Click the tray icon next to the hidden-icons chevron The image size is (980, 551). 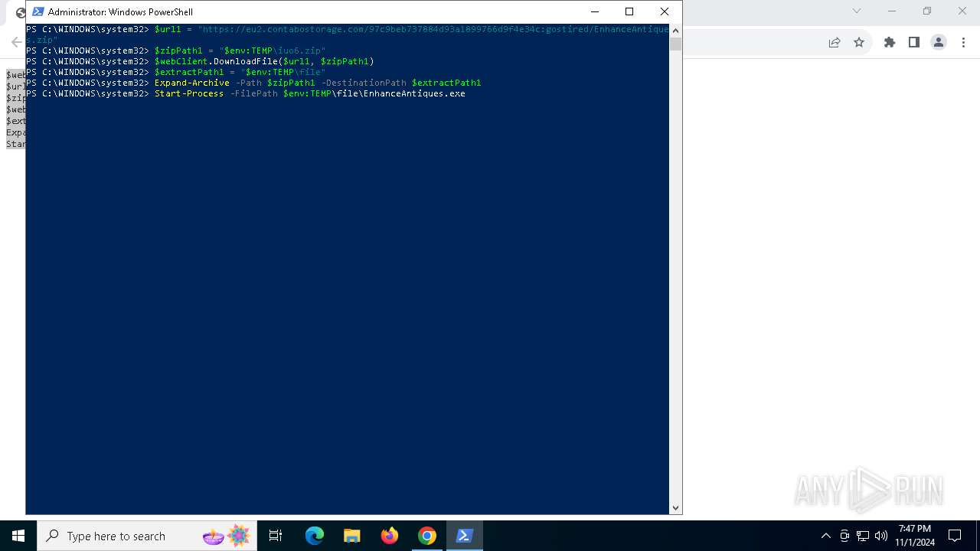[844, 536]
